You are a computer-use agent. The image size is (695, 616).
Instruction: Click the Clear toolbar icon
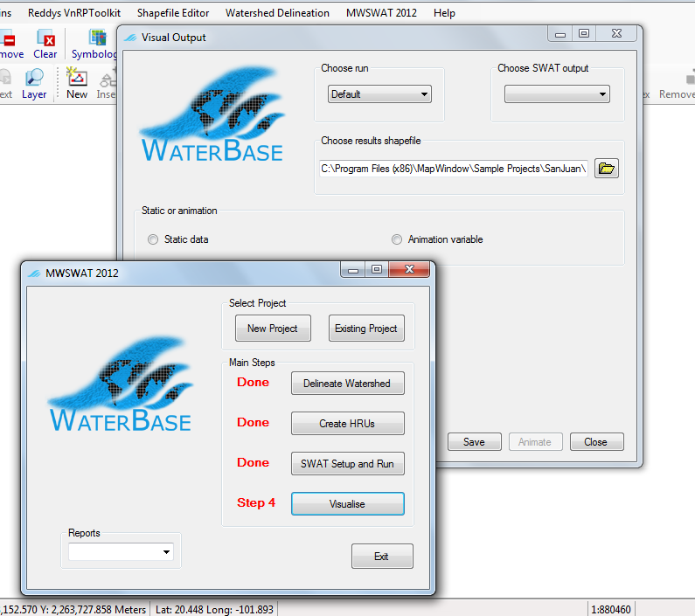[45, 44]
